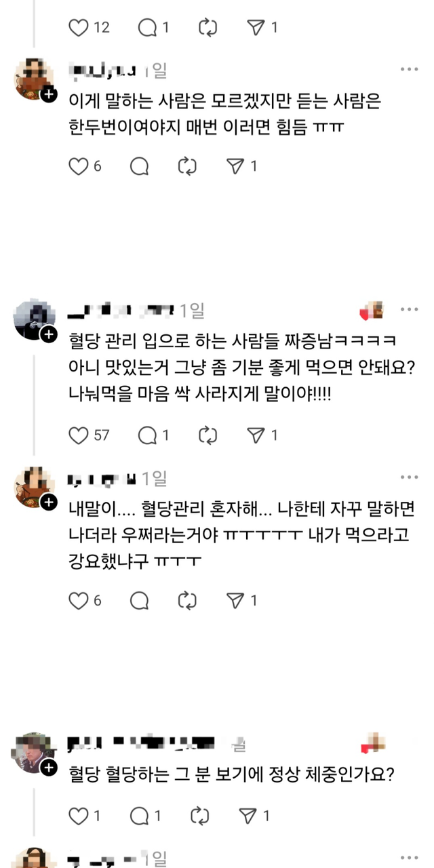Image resolution: width=434 pixels, height=868 pixels.
Task: Follow the "혈당 혈당하는" commenter via avatar plus
Action: [48, 767]
